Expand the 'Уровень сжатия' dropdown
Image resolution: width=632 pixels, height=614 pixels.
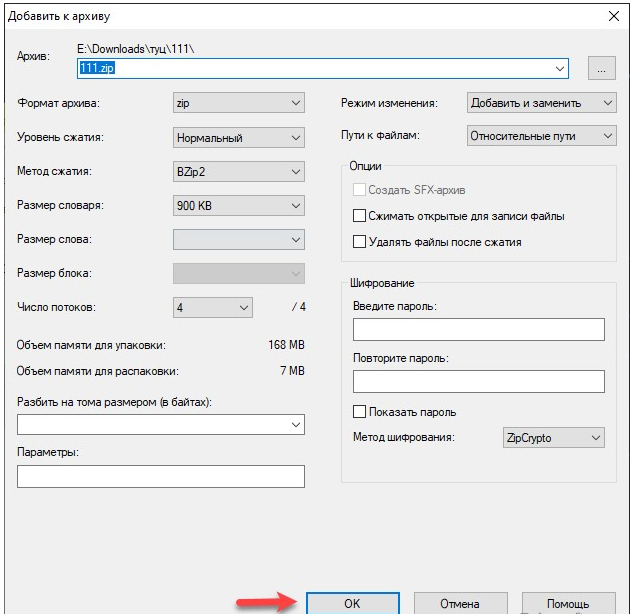(238, 137)
